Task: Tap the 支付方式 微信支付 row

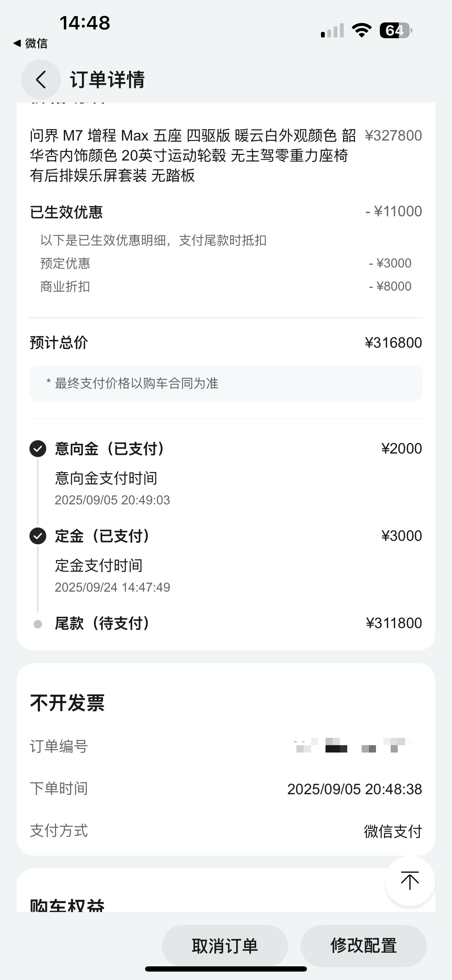Action: (x=226, y=831)
